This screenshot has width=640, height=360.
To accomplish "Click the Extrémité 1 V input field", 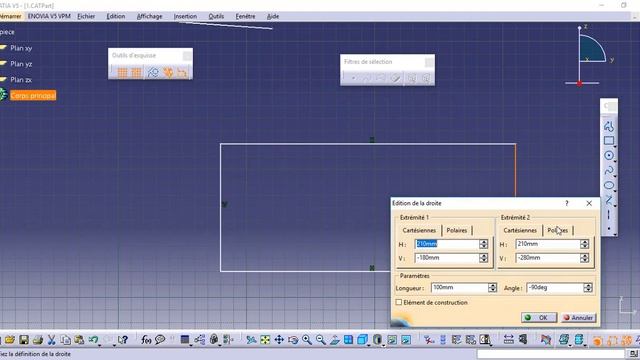I will coord(447,258).
